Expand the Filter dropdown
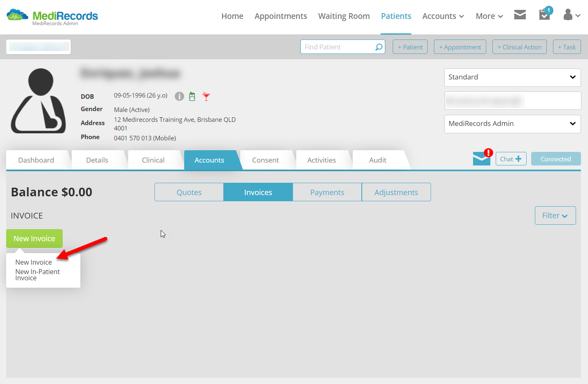The width and height of the screenshot is (588, 384). pyautogui.click(x=555, y=216)
